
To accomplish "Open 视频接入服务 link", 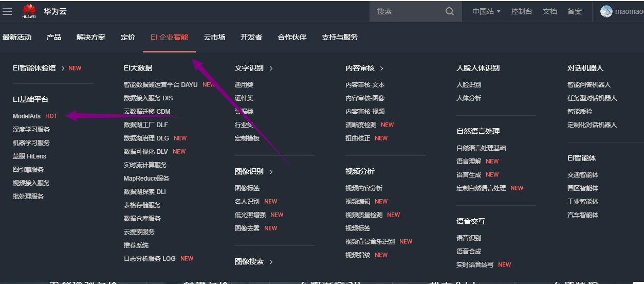I will click(31, 183).
